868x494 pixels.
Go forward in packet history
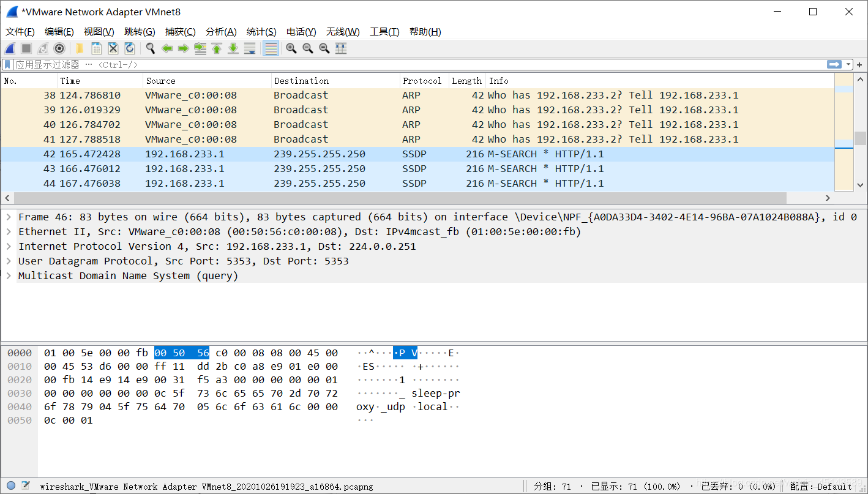(x=183, y=48)
